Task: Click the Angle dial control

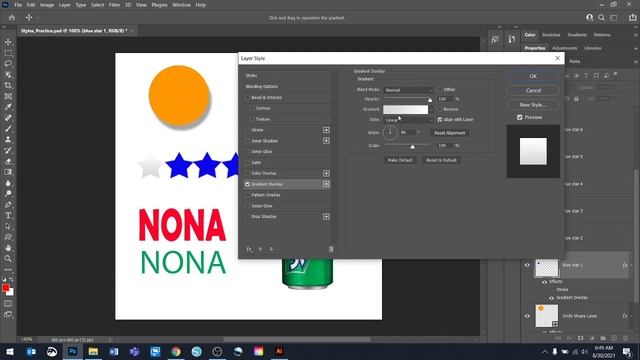Action: coord(390,133)
